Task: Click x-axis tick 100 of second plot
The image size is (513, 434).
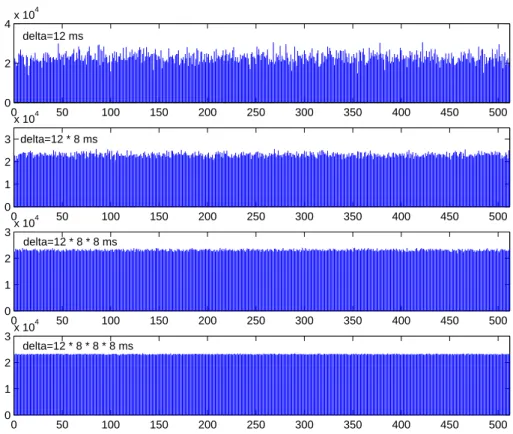Action: (110, 217)
